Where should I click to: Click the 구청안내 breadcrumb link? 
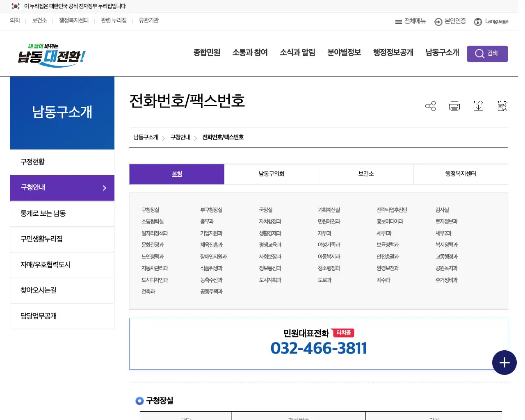coord(180,137)
